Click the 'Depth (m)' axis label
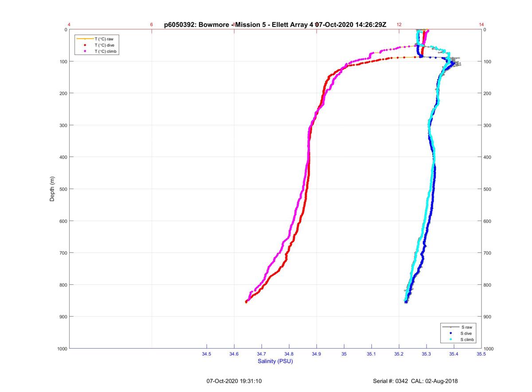The image size is (532, 392). tap(52, 189)
